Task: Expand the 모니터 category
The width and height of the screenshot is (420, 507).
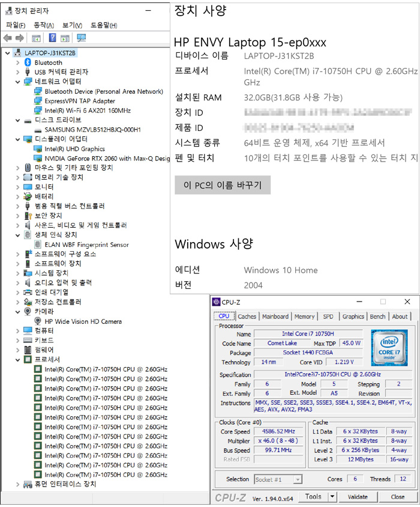Action: point(18,187)
